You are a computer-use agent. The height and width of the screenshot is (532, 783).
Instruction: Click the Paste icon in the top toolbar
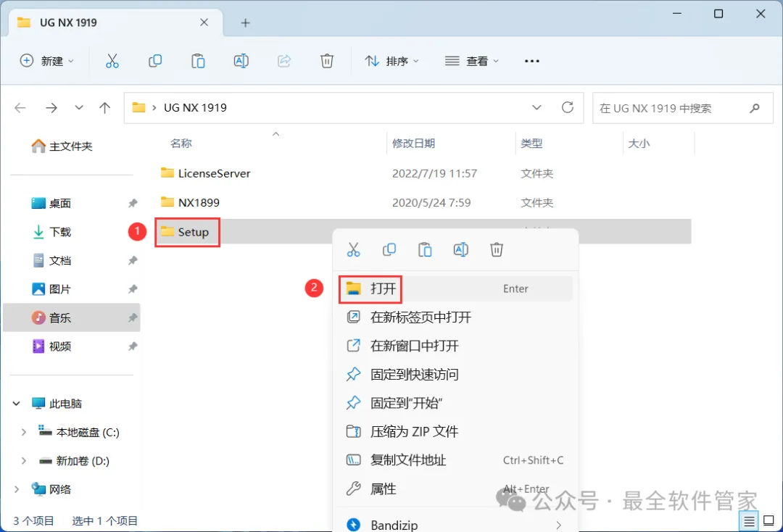click(198, 61)
